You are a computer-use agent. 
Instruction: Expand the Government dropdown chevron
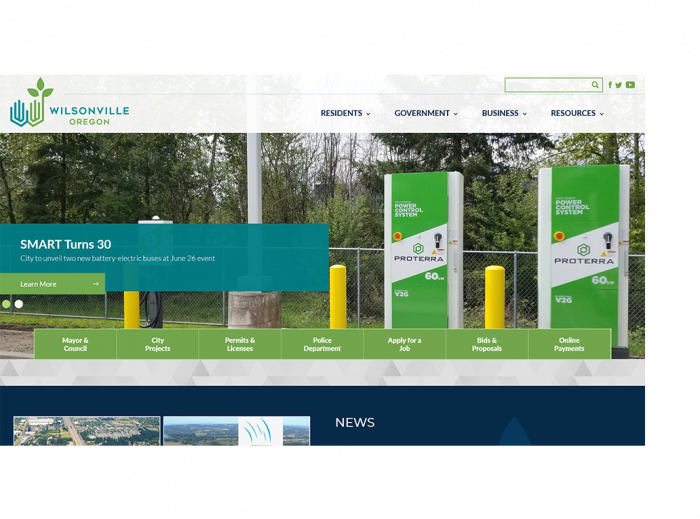(455, 114)
